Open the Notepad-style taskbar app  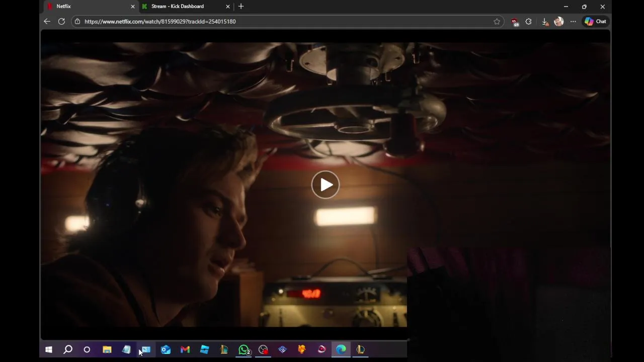point(126,349)
